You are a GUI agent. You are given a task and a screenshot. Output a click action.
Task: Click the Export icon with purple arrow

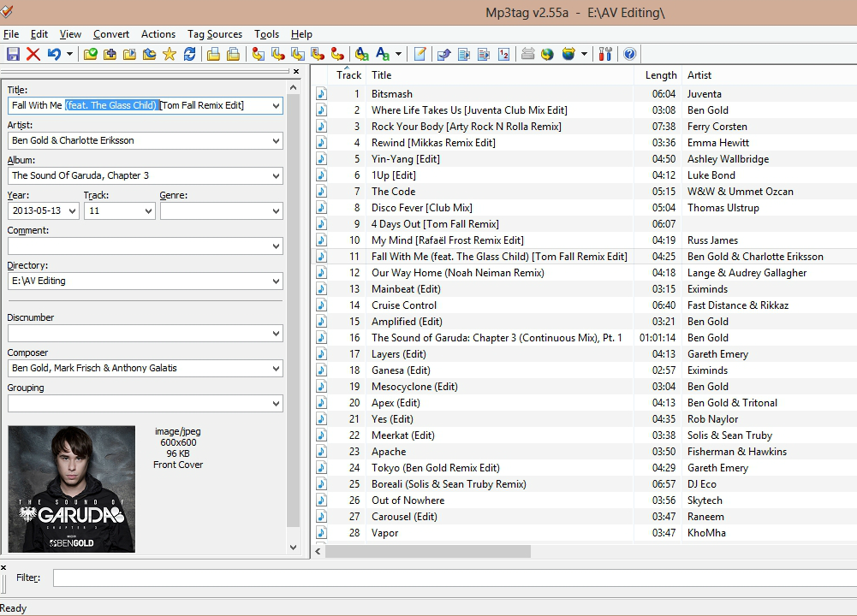[x=443, y=54]
